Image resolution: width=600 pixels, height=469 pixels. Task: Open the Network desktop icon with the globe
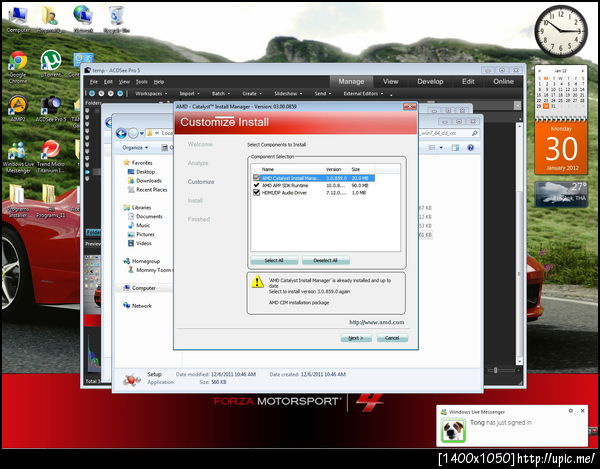click(x=83, y=19)
